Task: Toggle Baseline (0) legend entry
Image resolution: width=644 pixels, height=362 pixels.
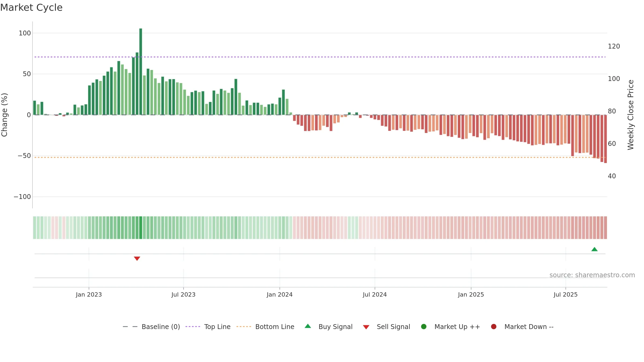Action: [151, 327]
